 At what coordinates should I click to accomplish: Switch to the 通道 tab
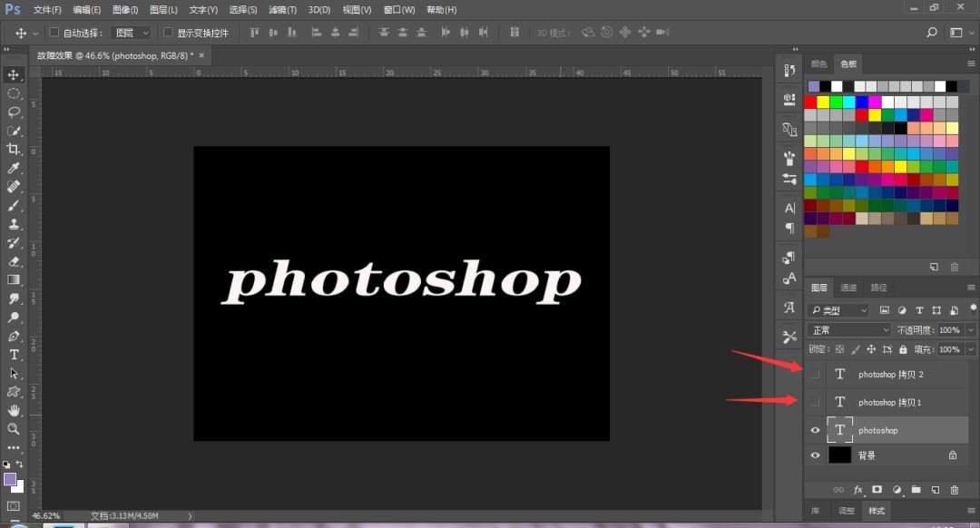coord(848,288)
